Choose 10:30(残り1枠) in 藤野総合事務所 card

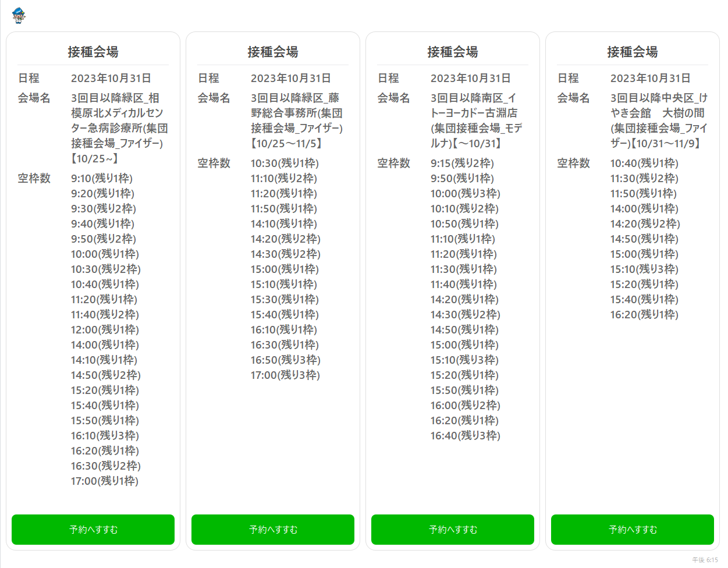click(x=285, y=164)
